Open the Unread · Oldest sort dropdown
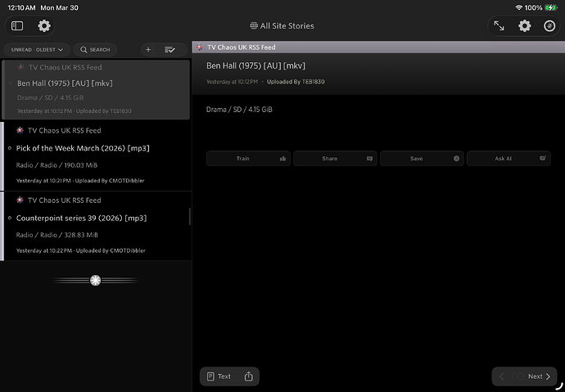 (x=38, y=50)
